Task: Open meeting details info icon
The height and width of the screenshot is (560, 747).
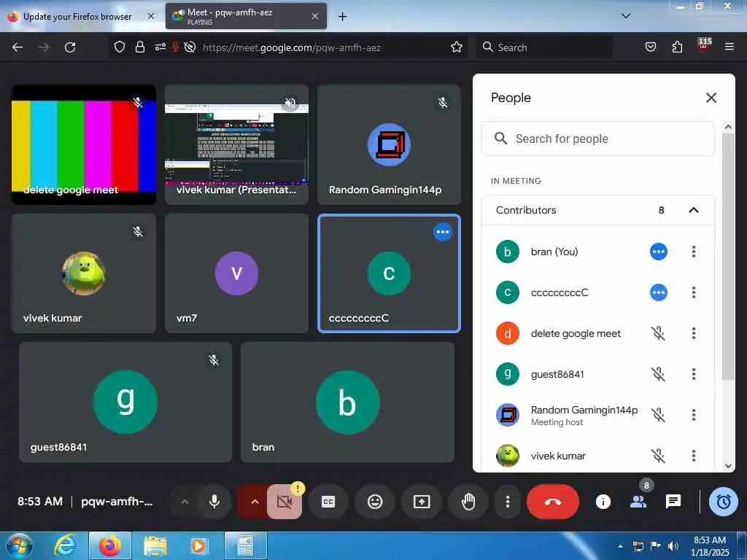Action: pyautogui.click(x=603, y=502)
